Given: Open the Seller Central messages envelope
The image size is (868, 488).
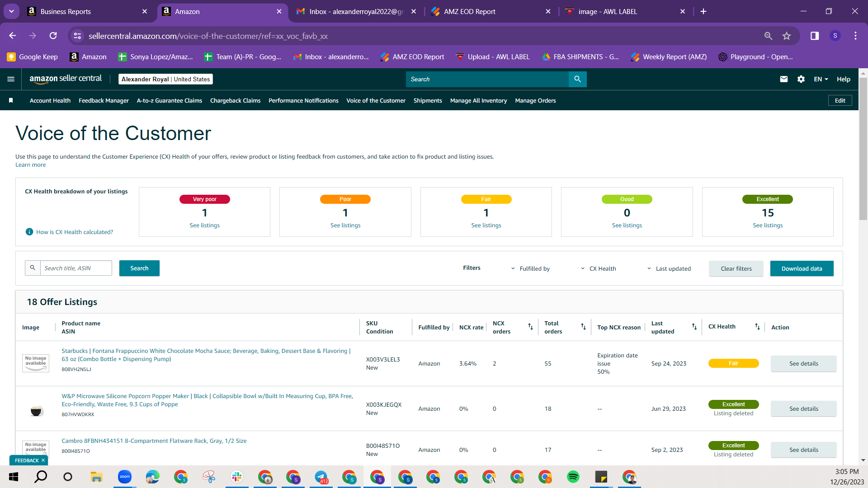Looking at the screenshot, I should [x=784, y=79].
